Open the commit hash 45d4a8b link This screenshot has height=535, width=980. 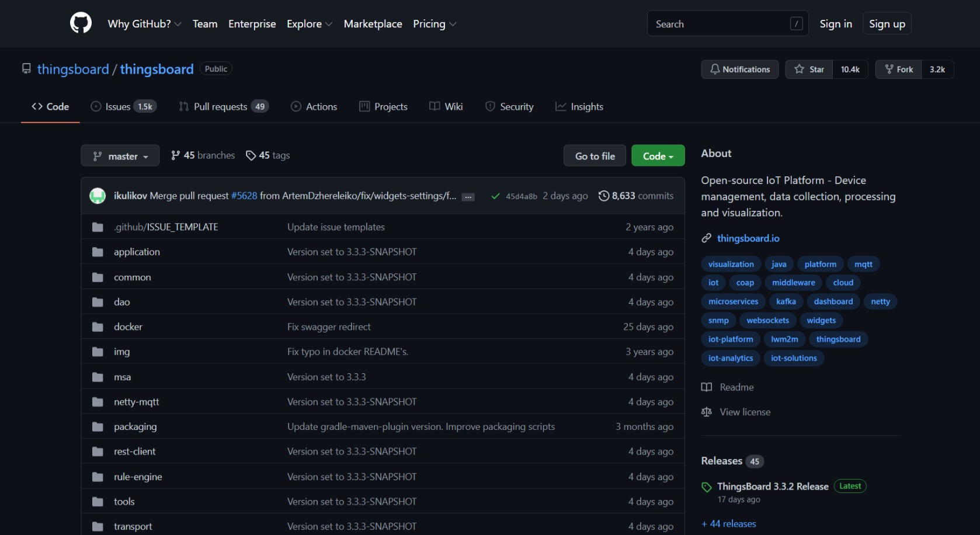522,196
